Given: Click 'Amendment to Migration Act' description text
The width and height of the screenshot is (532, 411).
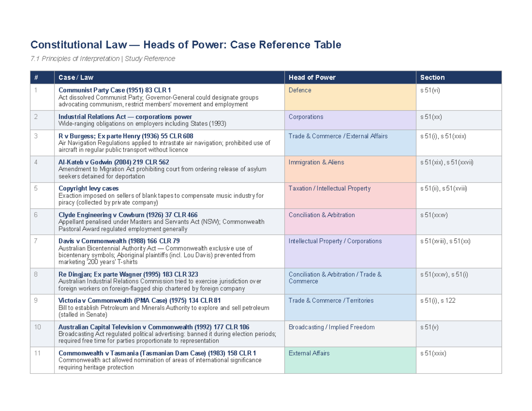Looking at the screenshot, I should (162, 172).
